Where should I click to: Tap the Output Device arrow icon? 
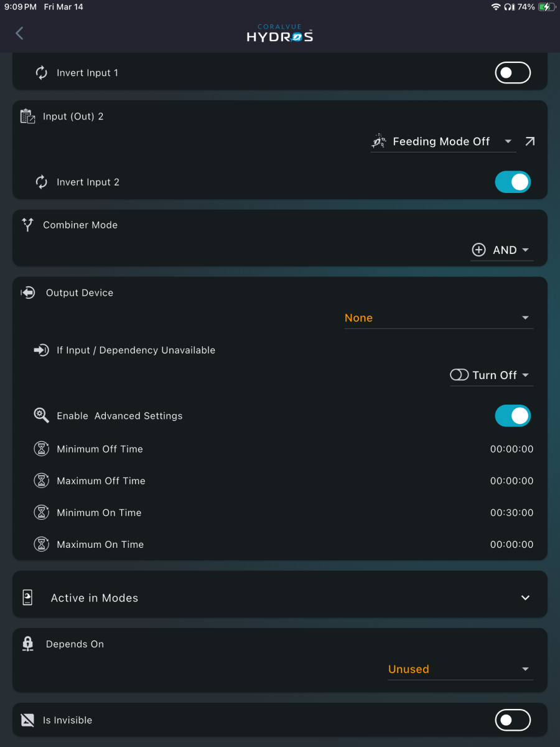click(x=28, y=293)
